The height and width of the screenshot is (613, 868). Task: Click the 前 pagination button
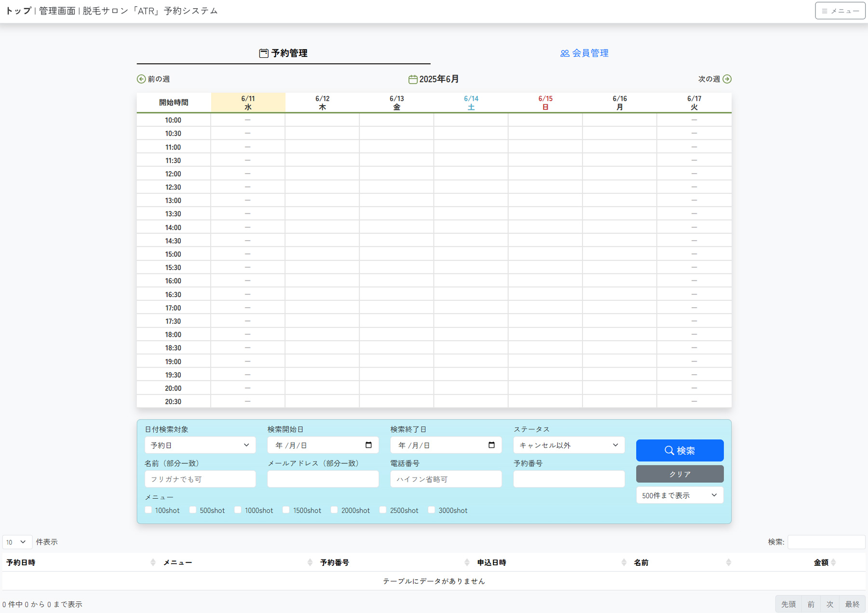(811, 604)
